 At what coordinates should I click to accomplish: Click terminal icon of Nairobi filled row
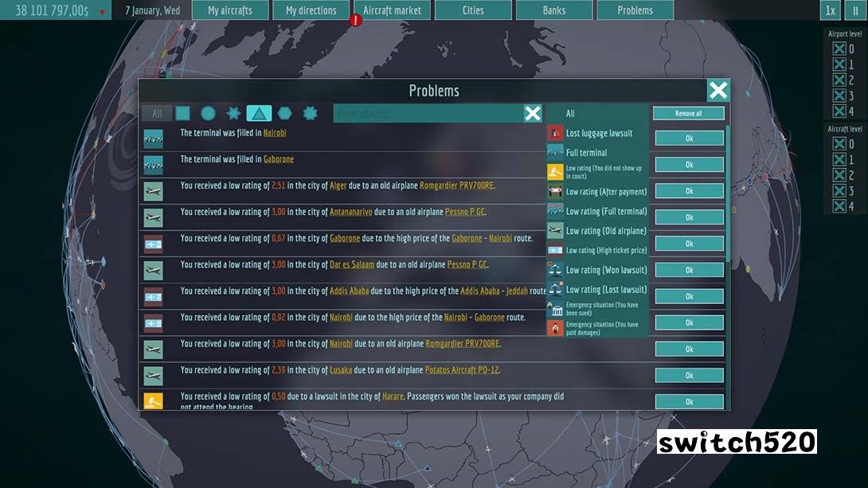click(154, 139)
